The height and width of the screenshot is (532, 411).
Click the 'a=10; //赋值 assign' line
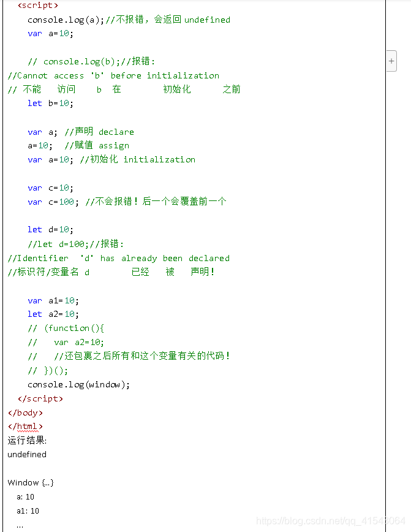click(x=78, y=145)
